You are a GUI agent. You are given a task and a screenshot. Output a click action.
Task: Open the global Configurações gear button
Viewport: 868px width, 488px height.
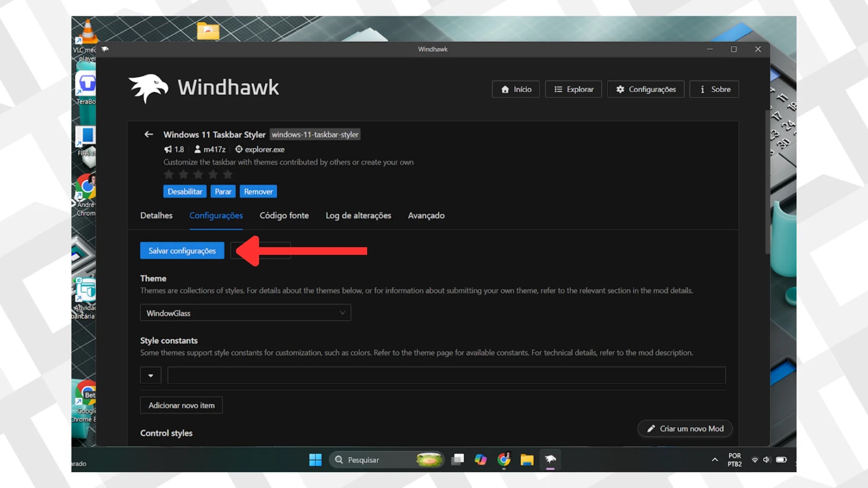[x=646, y=89]
